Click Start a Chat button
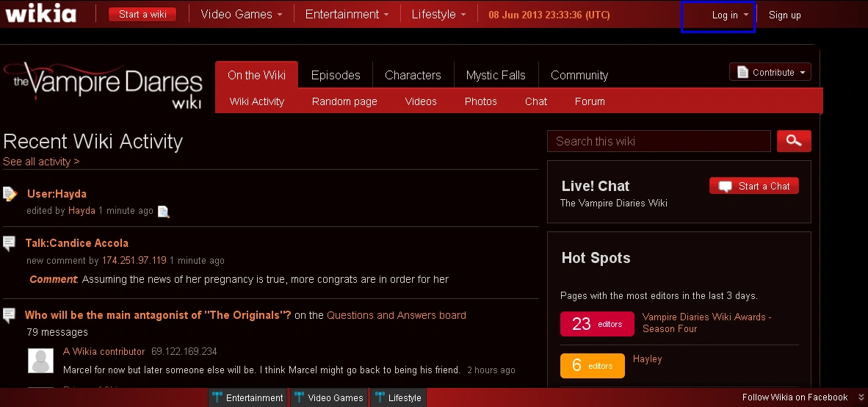The image size is (868, 407). 754,186
